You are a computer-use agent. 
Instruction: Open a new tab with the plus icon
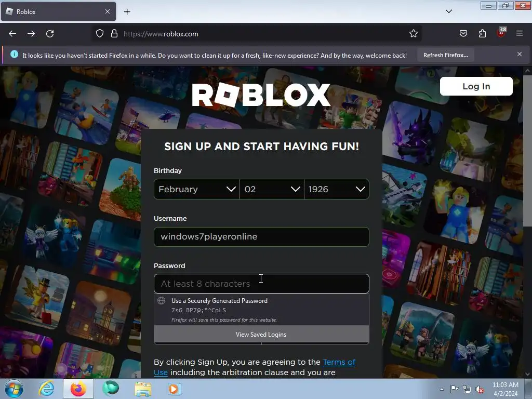click(127, 12)
